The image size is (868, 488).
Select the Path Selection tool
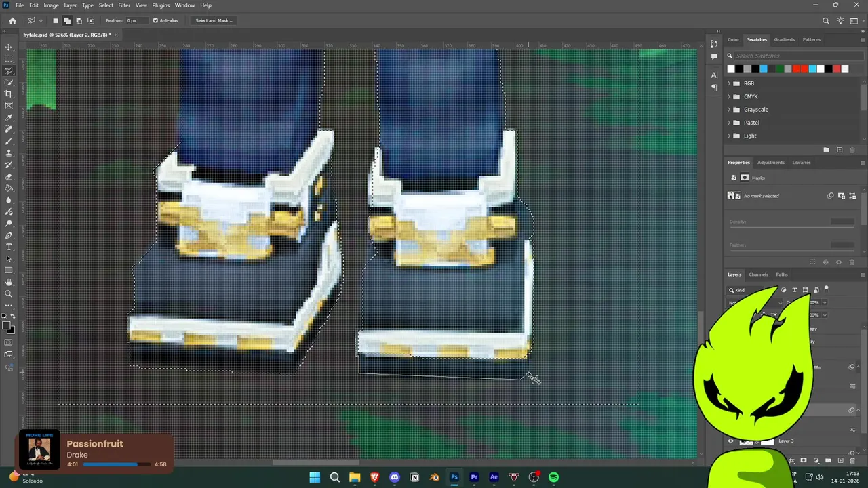coord(9,258)
